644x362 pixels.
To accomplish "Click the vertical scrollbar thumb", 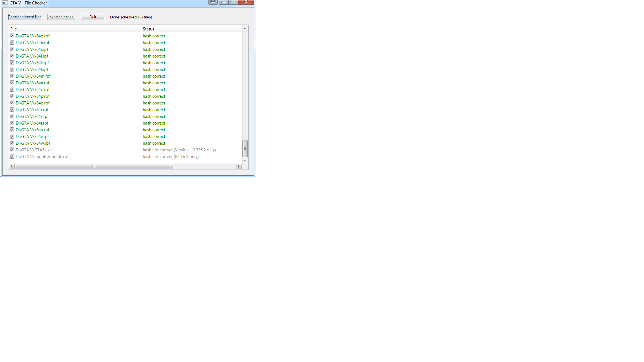I will 245,149.
